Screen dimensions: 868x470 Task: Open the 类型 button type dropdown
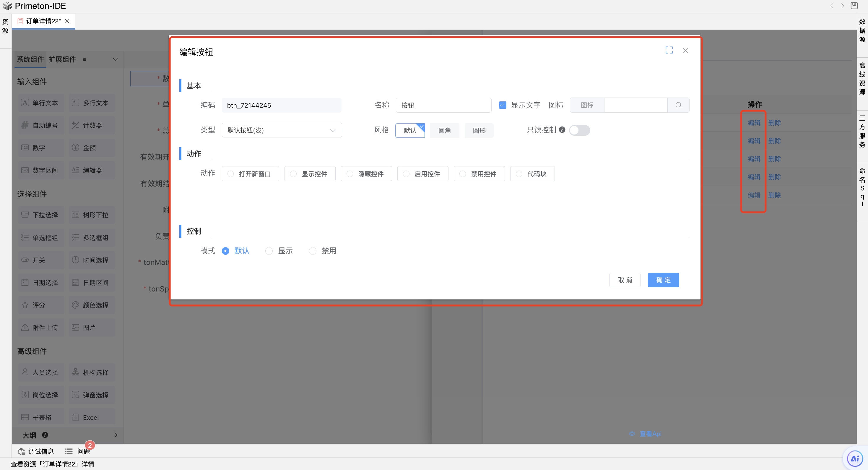282,130
